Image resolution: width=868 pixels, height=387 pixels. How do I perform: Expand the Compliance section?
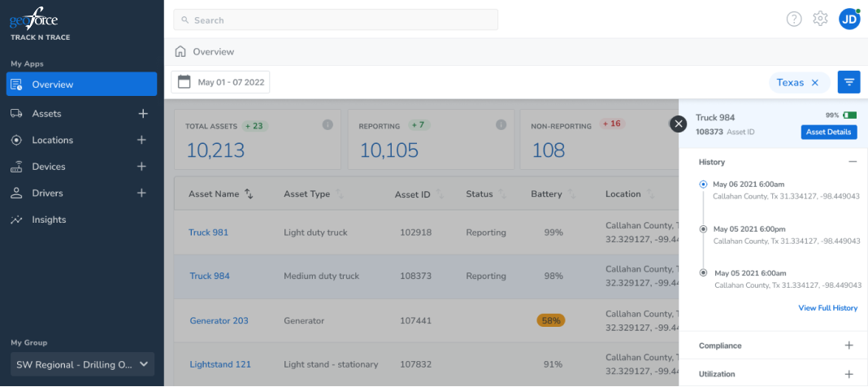pos(848,346)
